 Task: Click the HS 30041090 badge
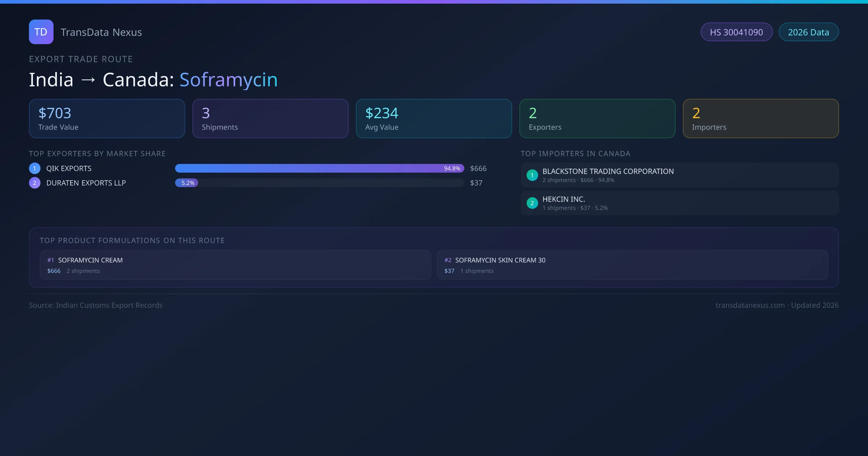[736, 32]
